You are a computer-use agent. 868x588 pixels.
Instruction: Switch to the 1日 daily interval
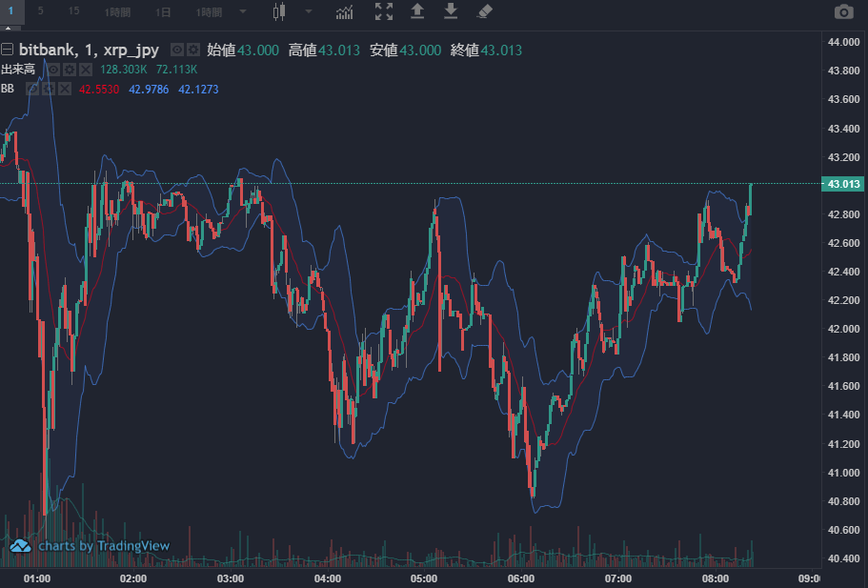[x=163, y=12]
